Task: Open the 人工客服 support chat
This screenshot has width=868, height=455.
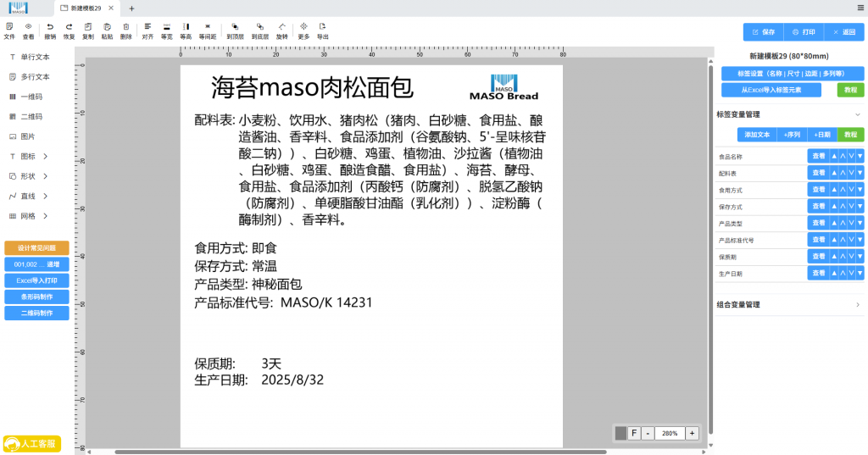Action: pyautogui.click(x=32, y=444)
